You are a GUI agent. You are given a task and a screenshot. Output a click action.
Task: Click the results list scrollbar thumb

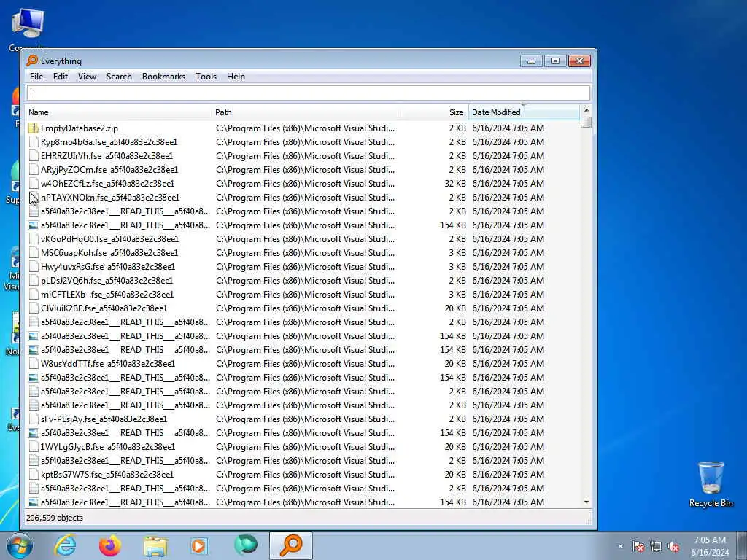click(587, 122)
